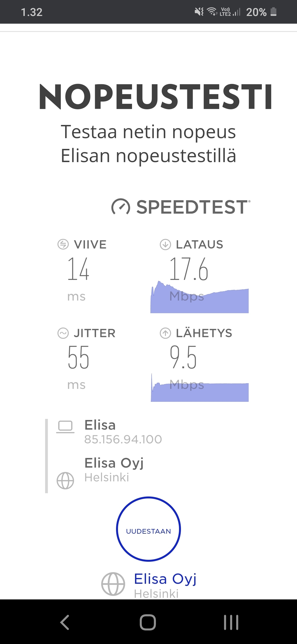Image resolution: width=297 pixels, height=644 pixels.
Task: Tap the Android home navigation button
Action: (x=148, y=622)
